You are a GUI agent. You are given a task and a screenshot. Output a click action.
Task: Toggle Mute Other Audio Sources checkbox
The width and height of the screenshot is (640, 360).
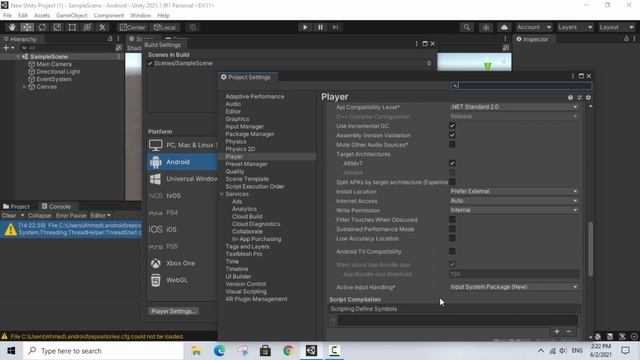(452, 144)
